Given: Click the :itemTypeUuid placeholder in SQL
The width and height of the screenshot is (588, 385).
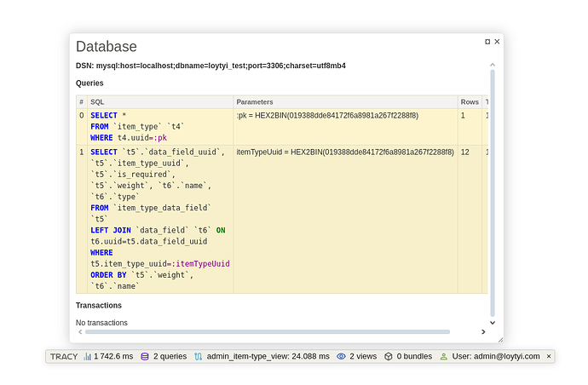Looking at the screenshot, I should 200,264.
